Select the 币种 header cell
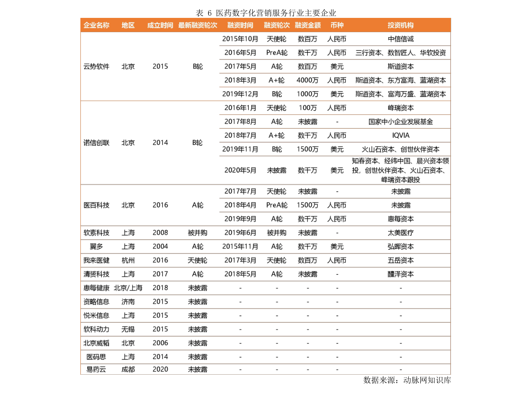Screen dimensions: 532x393 pyautogui.click(x=337, y=25)
